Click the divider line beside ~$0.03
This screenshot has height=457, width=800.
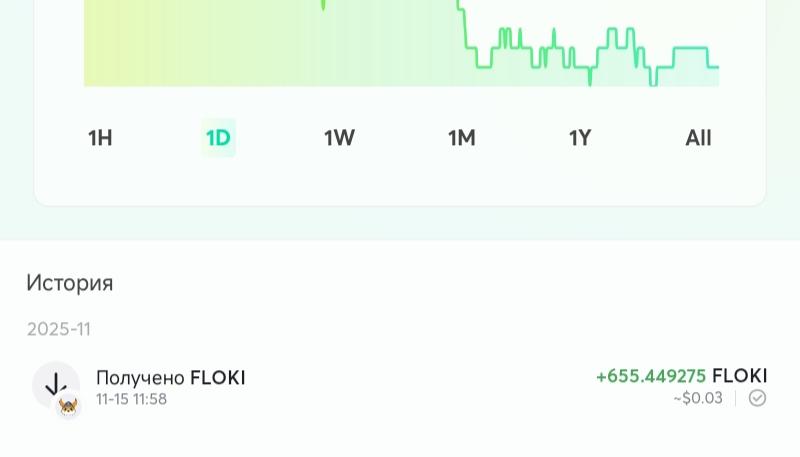click(x=736, y=398)
